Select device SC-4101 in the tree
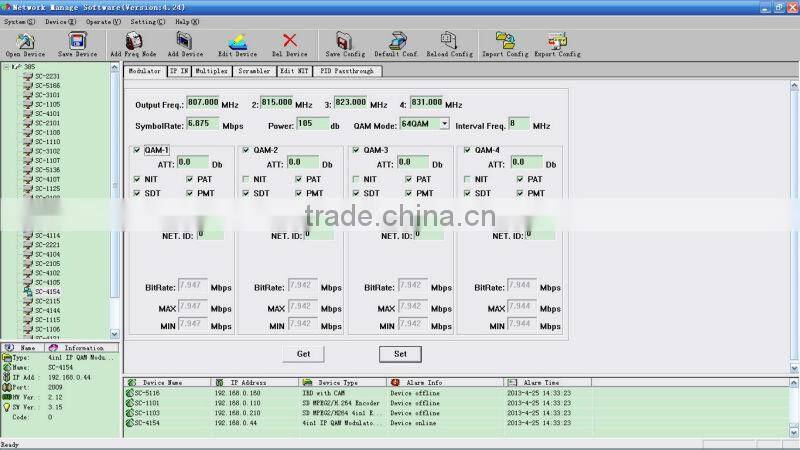The image size is (800, 450). pyautogui.click(x=47, y=114)
